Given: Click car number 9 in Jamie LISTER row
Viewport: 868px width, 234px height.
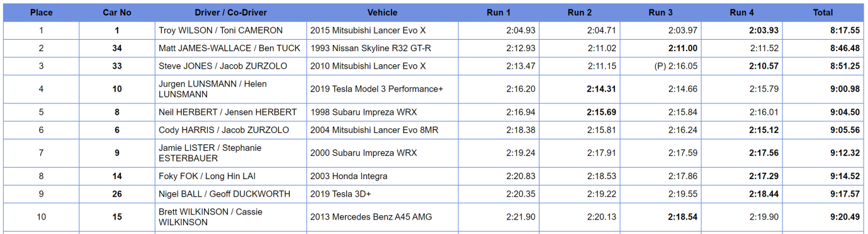Looking at the screenshot, I should coord(117,153).
